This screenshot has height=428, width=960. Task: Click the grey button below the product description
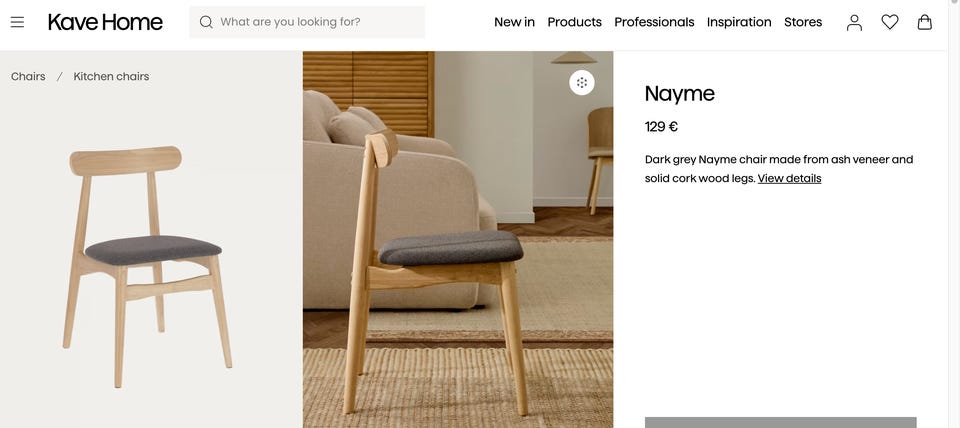(x=781, y=422)
